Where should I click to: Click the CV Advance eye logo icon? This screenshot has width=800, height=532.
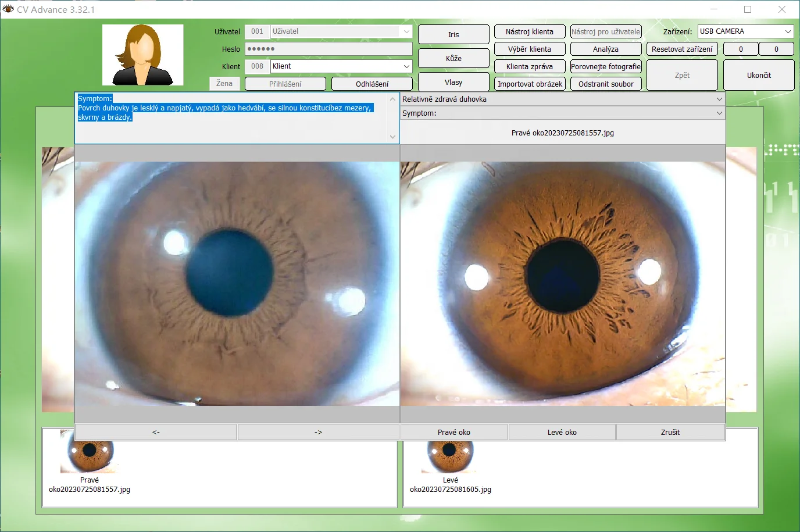[x=8, y=9]
